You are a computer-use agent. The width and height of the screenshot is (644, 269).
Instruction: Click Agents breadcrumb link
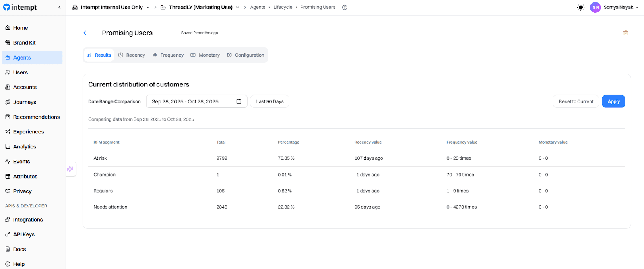pyautogui.click(x=258, y=7)
